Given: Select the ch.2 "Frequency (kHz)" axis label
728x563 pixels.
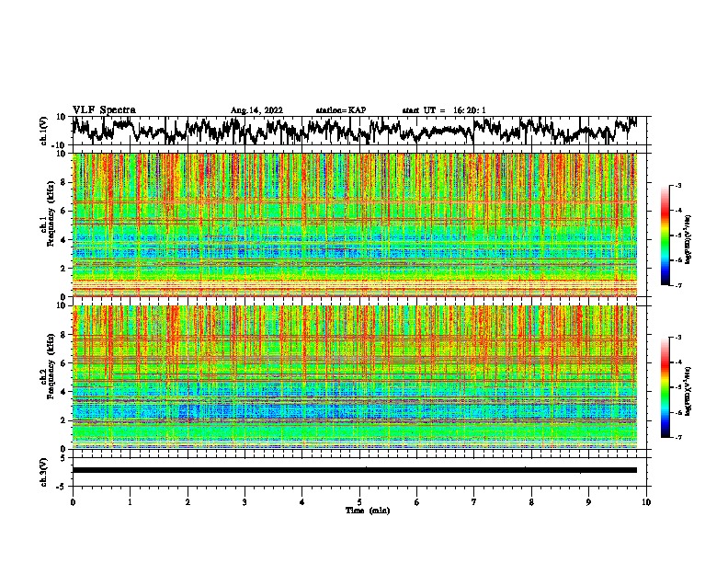Looking at the screenshot, I should (51, 366).
